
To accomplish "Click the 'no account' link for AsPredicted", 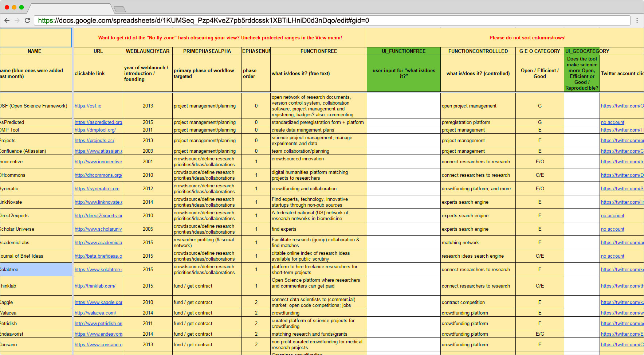I will click(612, 122).
